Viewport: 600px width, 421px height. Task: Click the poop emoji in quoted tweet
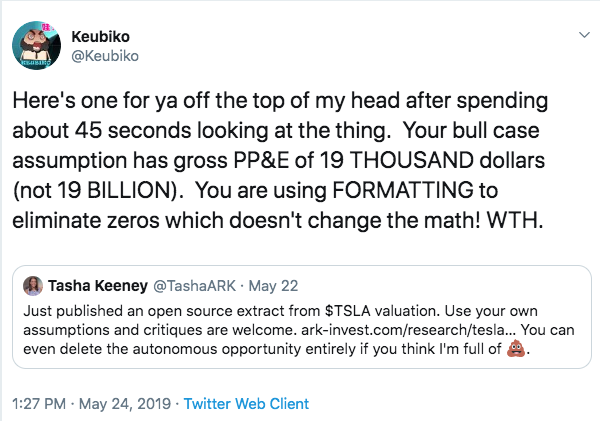click(516, 350)
